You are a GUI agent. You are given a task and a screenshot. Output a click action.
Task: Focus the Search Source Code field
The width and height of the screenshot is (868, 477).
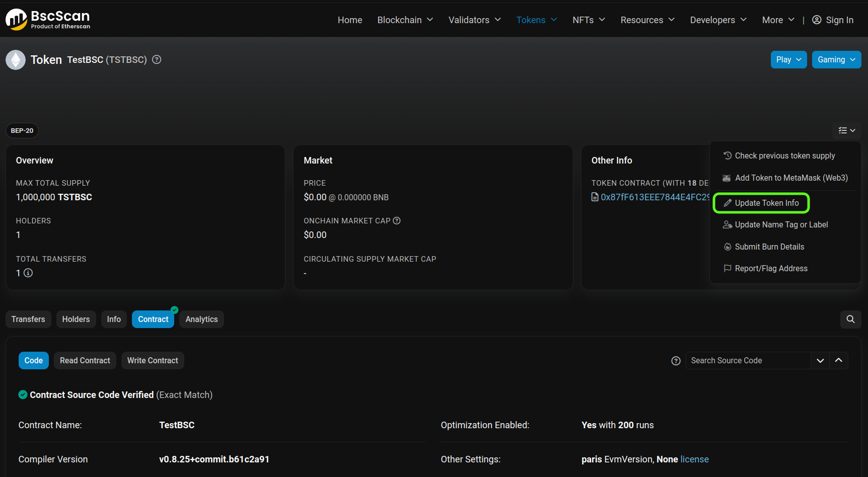(x=748, y=361)
